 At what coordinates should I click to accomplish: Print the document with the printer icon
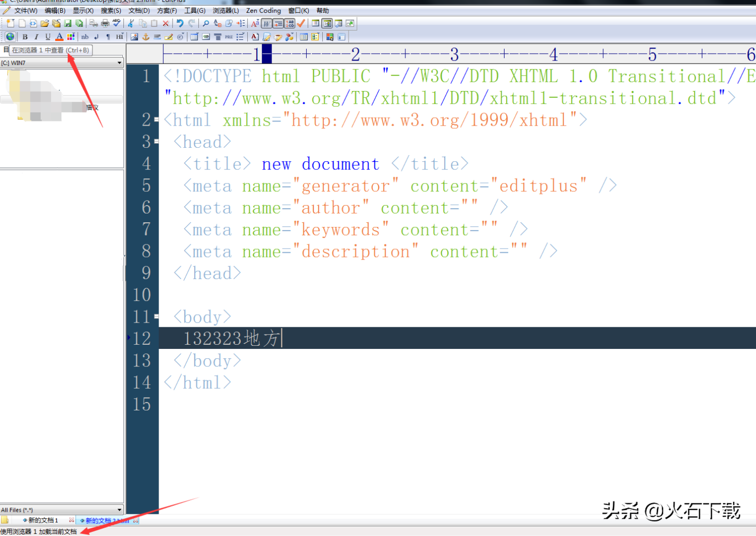pos(105,23)
